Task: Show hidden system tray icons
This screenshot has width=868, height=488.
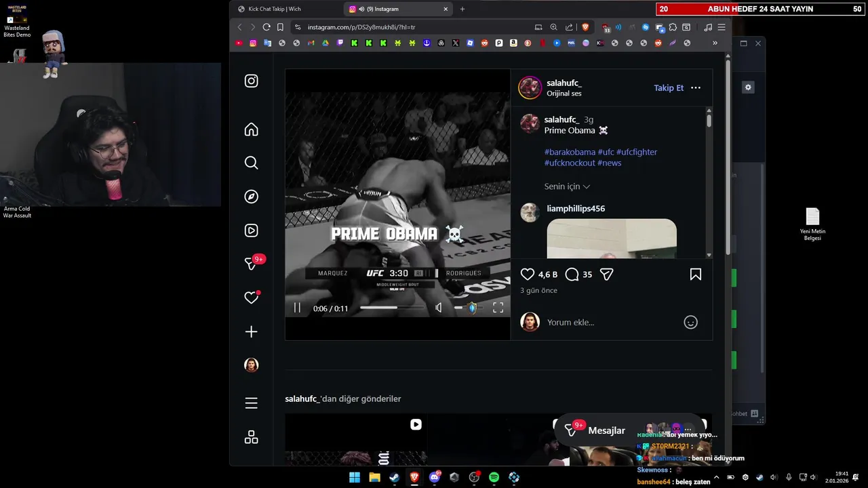Action: 716,477
